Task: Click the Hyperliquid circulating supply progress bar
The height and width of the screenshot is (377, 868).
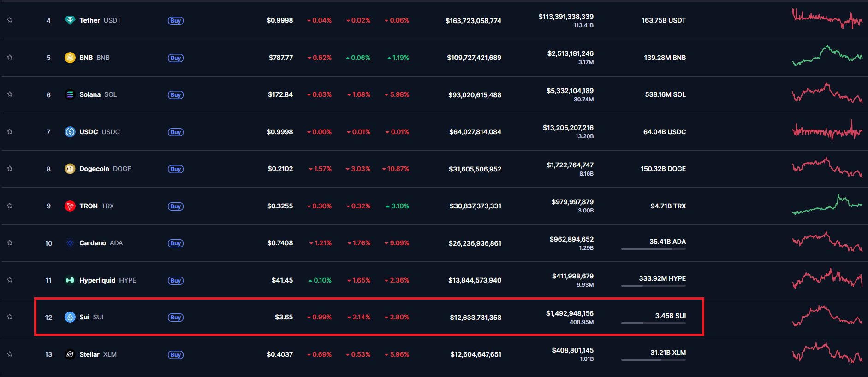Action: tap(654, 286)
